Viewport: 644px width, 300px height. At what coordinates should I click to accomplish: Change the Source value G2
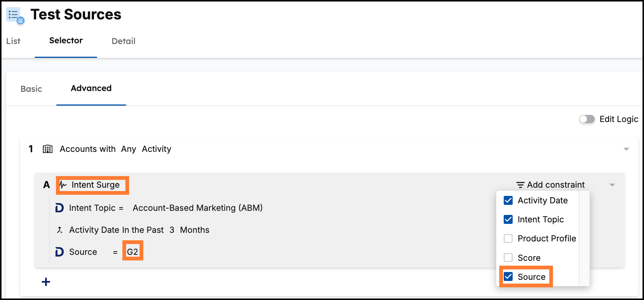point(132,252)
